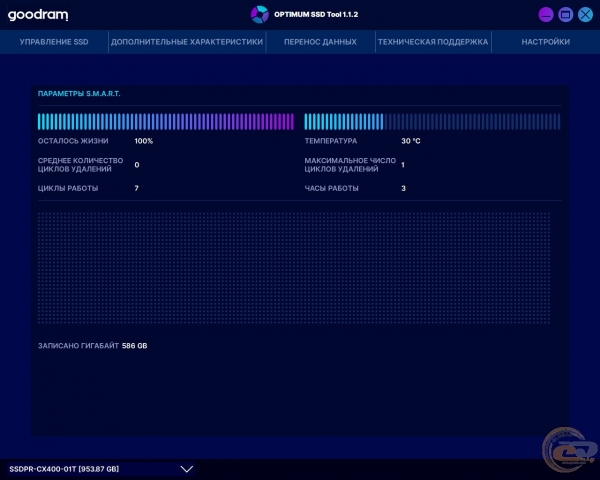Switch to ДОПОЛНИТЕЛЬНЫЕ ХАРАКТЕРИСТИКИ tab
Image resolution: width=600 pixels, height=480 pixels.
coord(187,42)
